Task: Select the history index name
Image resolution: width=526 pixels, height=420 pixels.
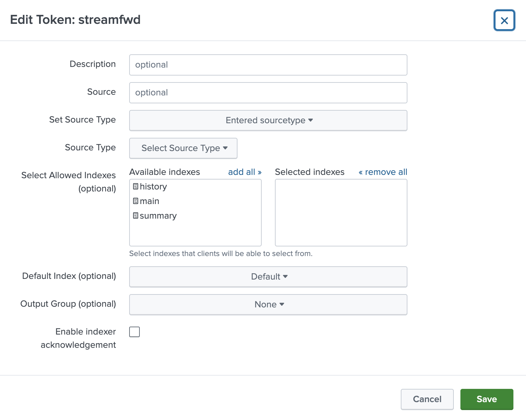Action: (153, 186)
